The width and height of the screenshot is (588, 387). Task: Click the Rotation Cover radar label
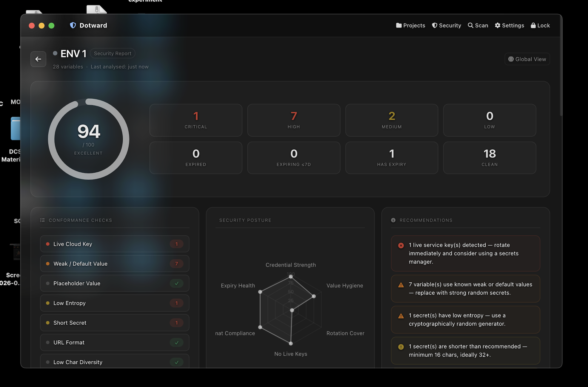(x=345, y=333)
